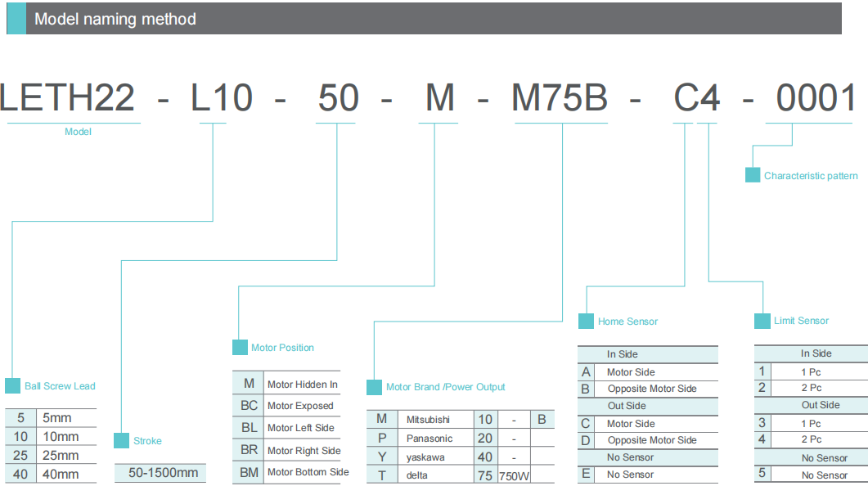
Task: Click the LETH22 model code segment
Action: 67,99
